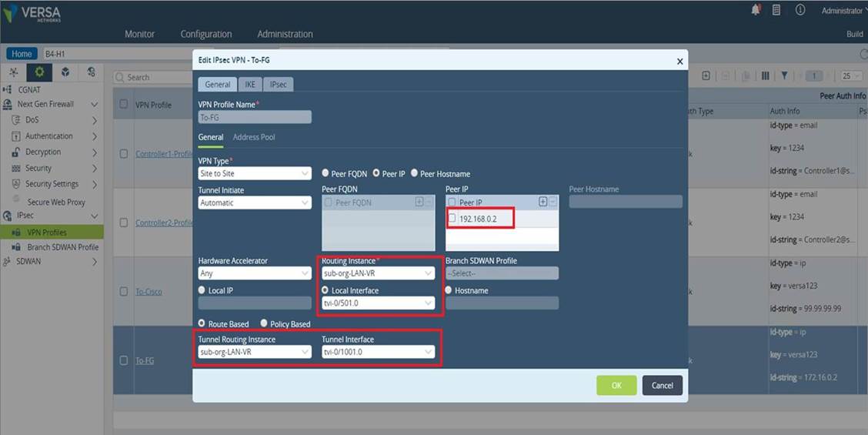Expand the Routing Instance dropdown
868x435 pixels.
[x=378, y=273]
